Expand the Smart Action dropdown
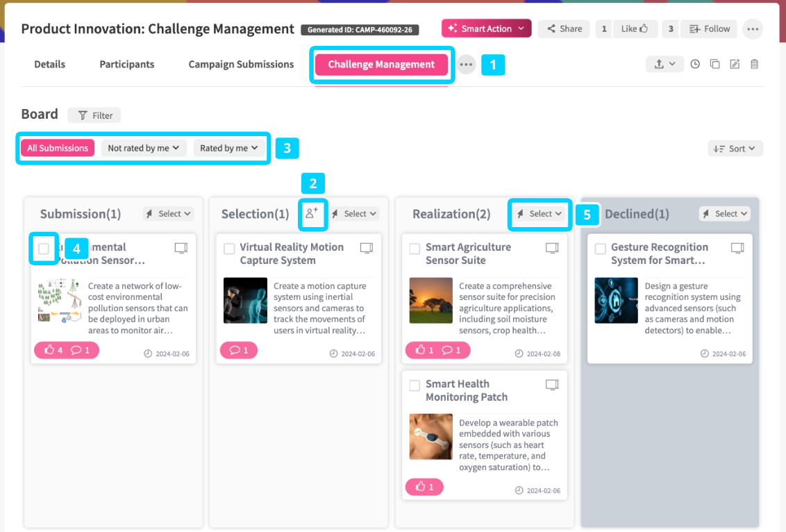 (486, 28)
